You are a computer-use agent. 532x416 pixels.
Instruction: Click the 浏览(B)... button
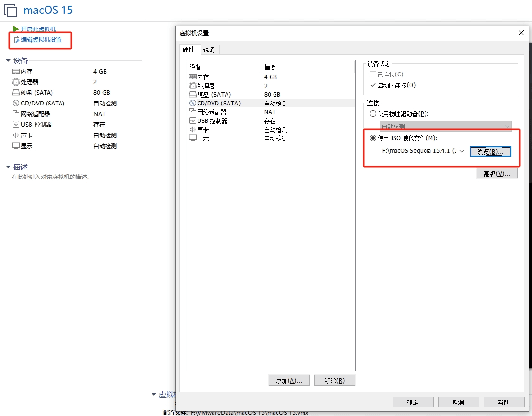click(490, 151)
